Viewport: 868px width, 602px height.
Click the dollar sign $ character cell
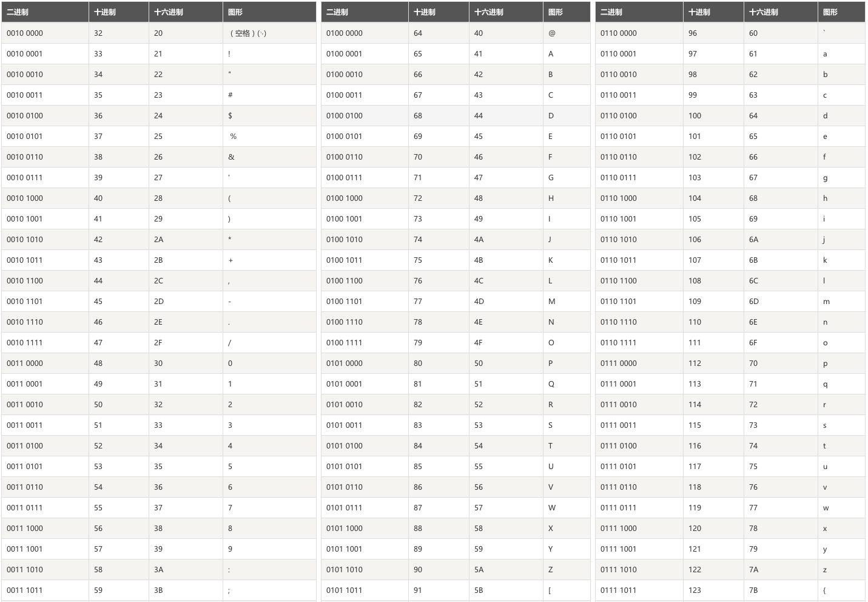pyautogui.click(x=230, y=116)
